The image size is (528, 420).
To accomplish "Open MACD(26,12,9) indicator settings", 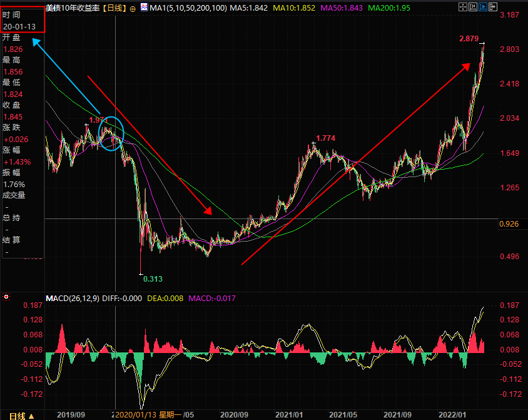I will [73, 298].
